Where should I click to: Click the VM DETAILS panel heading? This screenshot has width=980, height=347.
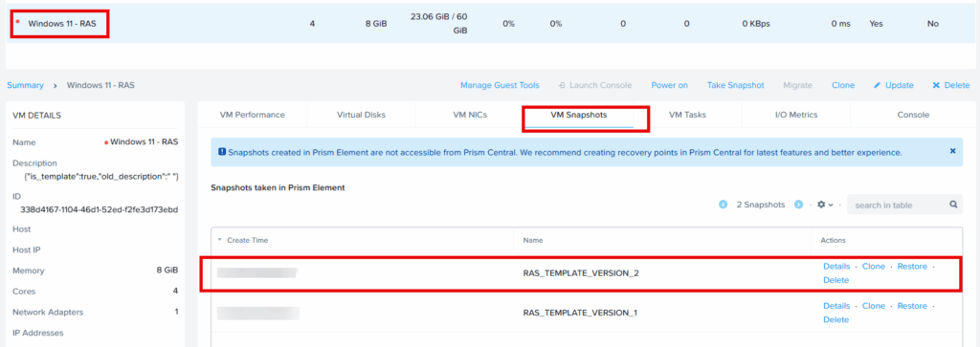tap(38, 116)
